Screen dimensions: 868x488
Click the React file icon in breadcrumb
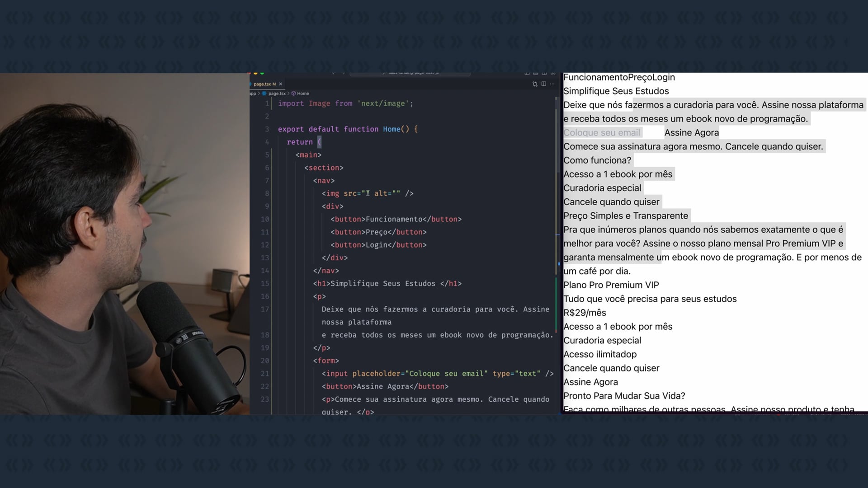click(264, 94)
